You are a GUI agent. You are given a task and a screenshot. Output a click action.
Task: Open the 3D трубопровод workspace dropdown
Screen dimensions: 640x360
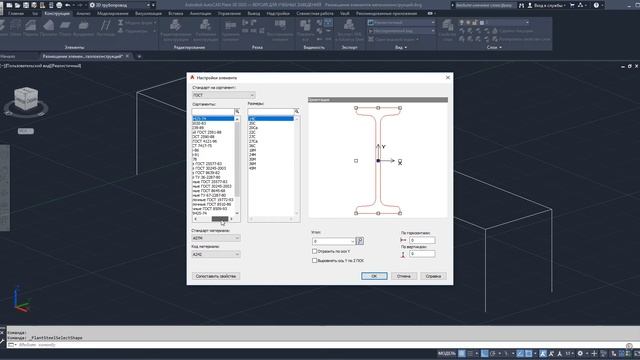(x=119, y=5)
